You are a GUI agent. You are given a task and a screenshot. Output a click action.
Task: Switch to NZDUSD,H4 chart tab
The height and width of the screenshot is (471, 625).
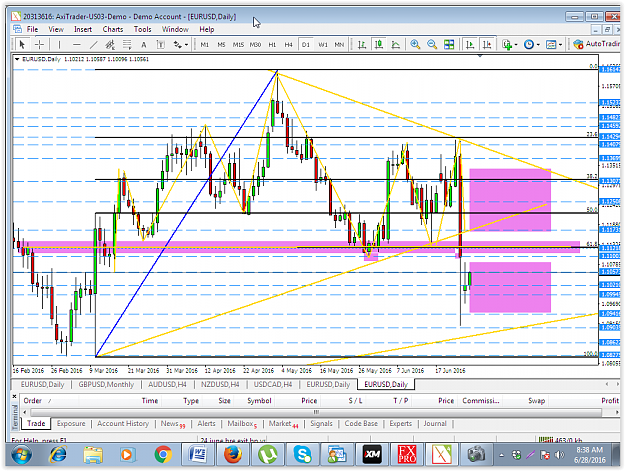point(220,384)
